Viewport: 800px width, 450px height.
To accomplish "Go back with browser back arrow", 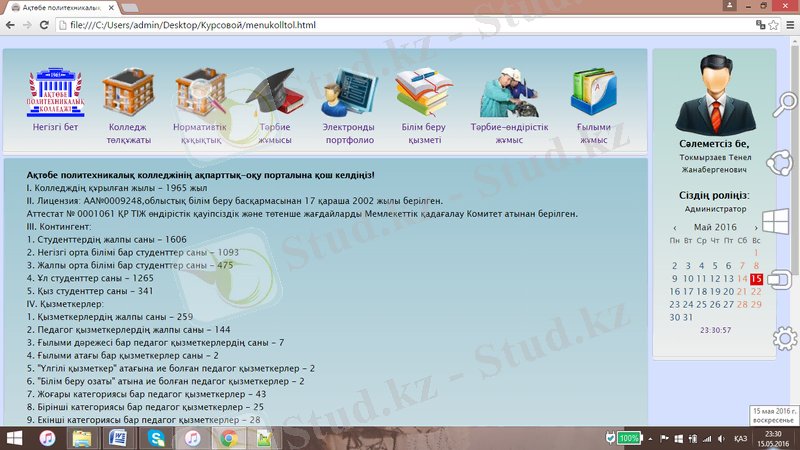I will (10, 25).
